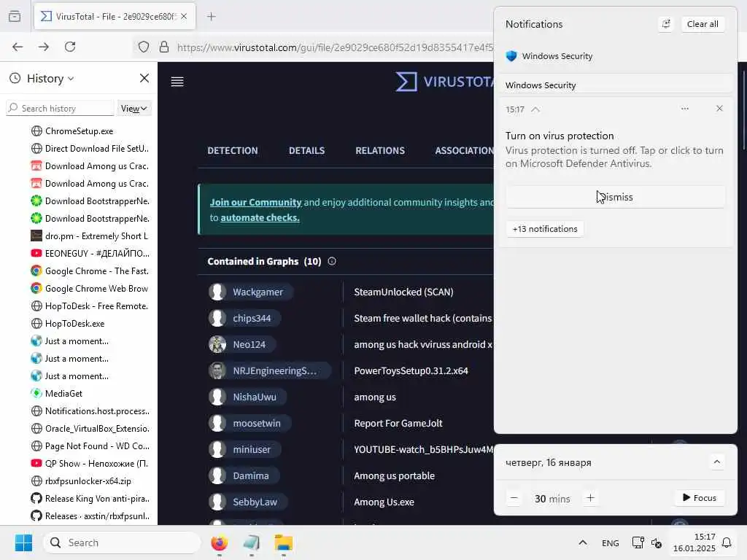Click the Firefox icon on the taskbar

pyautogui.click(x=219, y=542)
